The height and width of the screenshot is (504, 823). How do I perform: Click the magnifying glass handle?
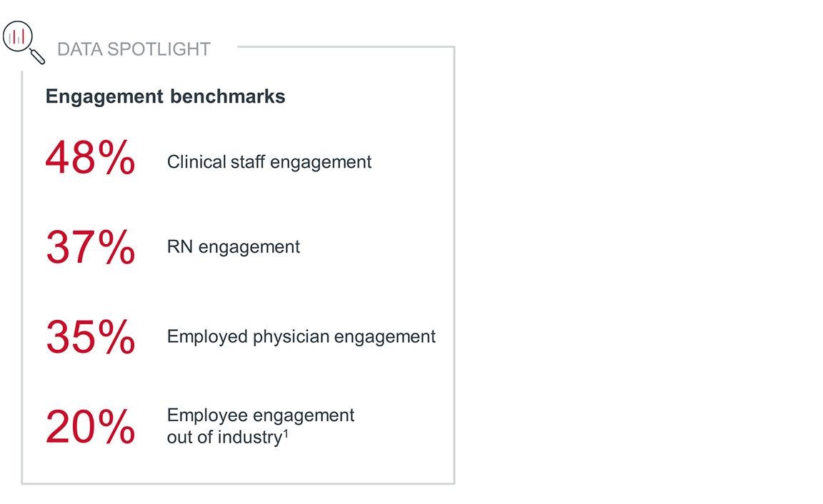click(38, 58)
